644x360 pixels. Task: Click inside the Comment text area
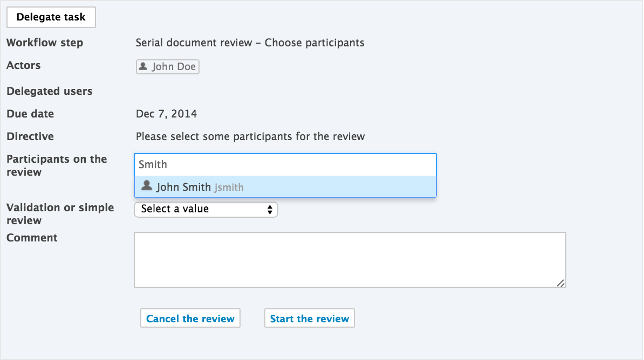pyautogui.click(x=350, y=260)
